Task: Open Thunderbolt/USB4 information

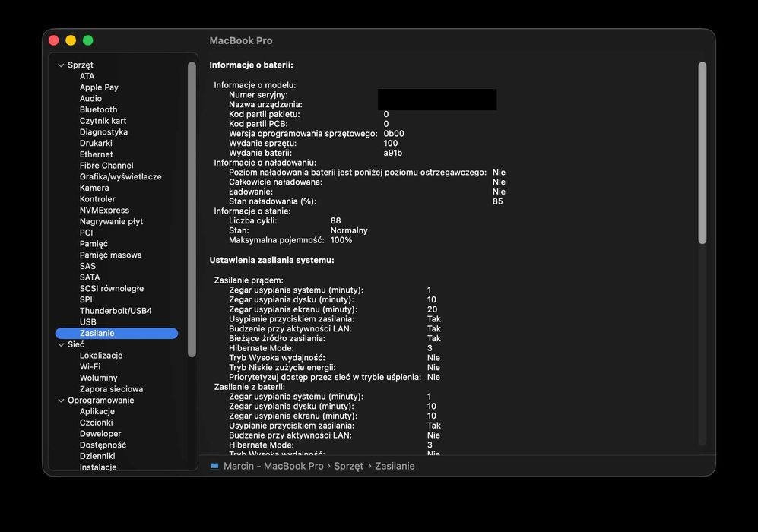Action: 116,311
